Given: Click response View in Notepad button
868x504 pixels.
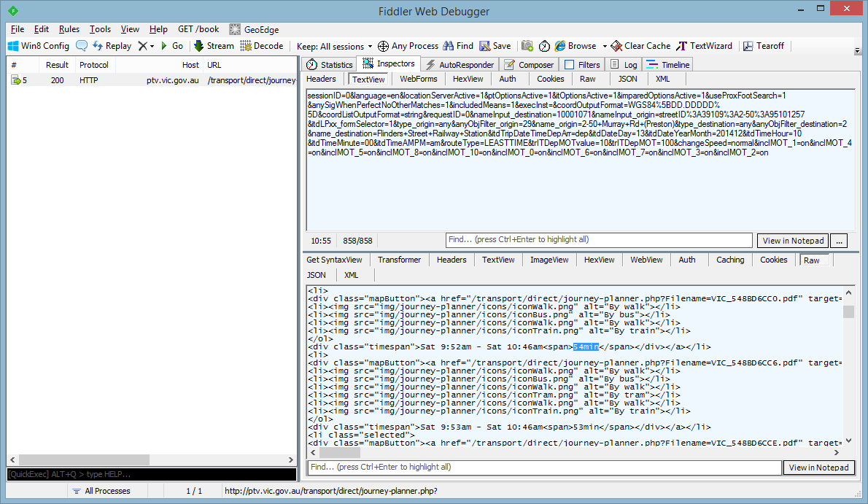Looking at the screenshot, I should (x=818, y=468).
